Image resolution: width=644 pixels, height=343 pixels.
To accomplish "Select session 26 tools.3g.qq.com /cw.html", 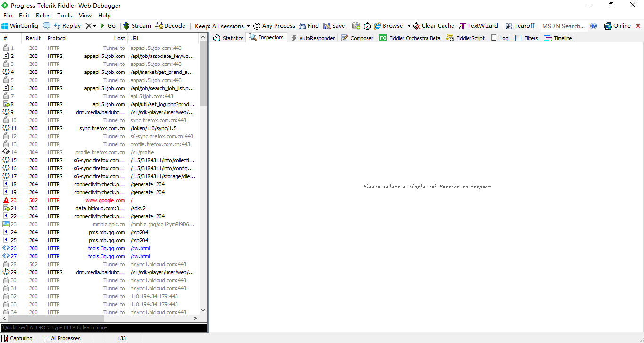I will tap(100, 248).
